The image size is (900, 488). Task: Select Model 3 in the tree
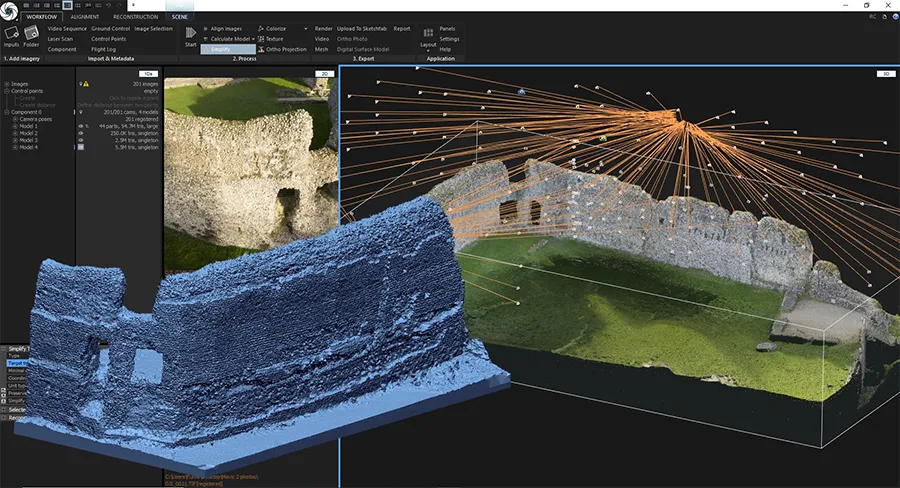(x=29, y=140)
